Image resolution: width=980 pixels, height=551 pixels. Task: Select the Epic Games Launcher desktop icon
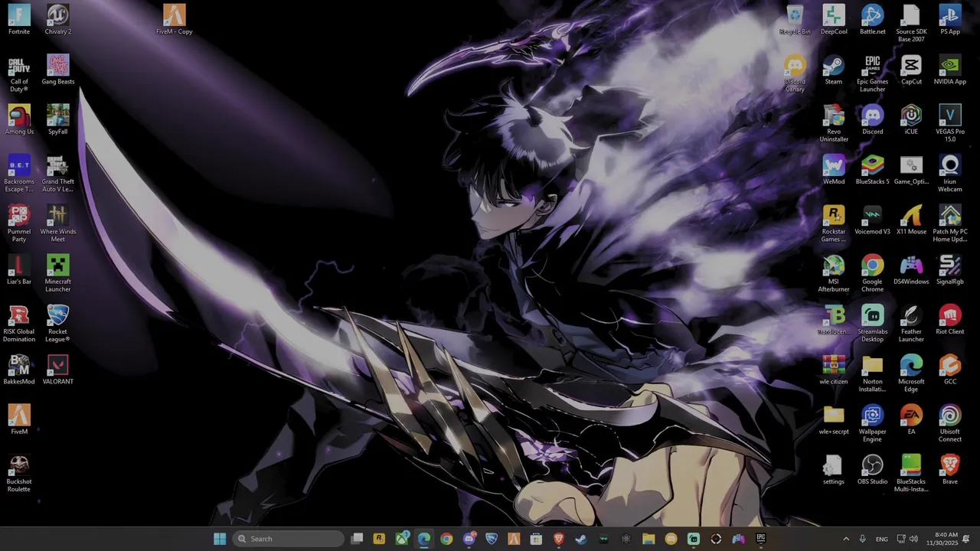pos(873,73)
